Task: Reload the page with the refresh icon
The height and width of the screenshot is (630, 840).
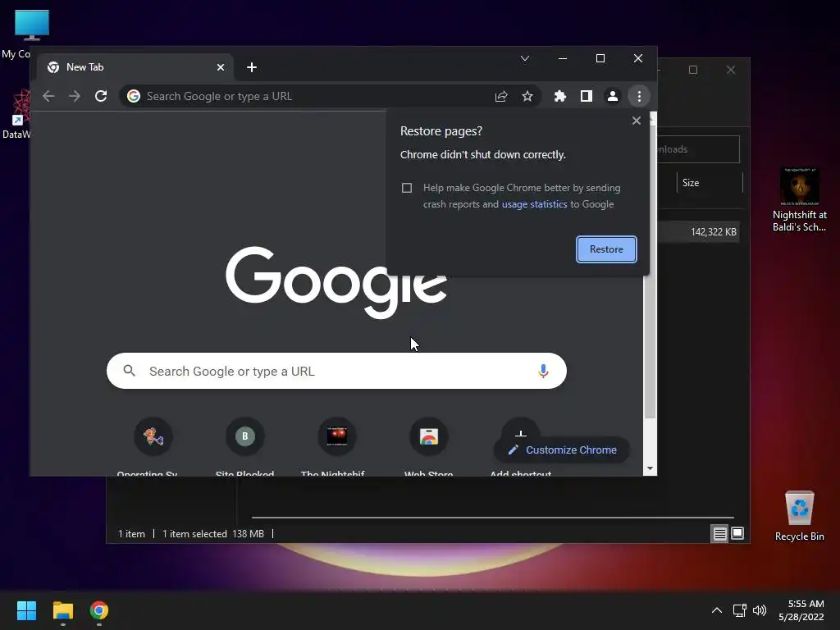Action: pos(101,96)
